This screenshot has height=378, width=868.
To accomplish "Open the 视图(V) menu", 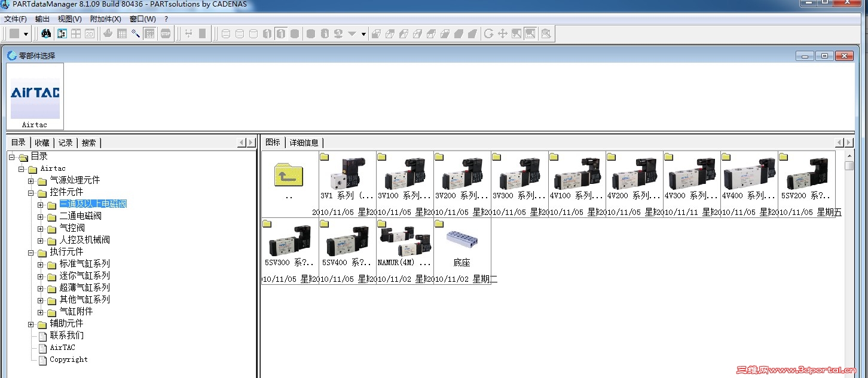I will tap(70, 19).
